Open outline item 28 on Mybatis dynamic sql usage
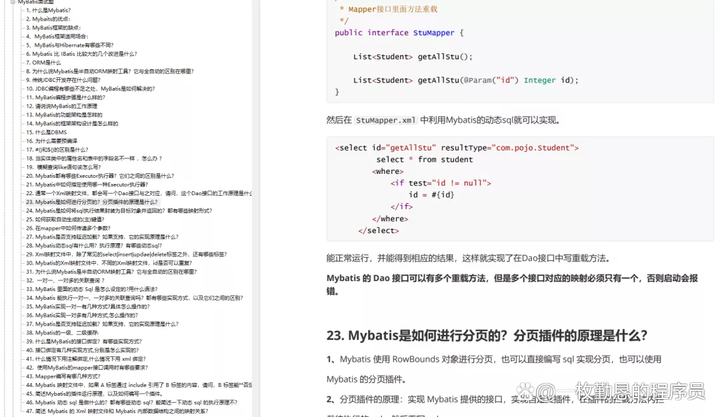720x417 pixels. tap(94, 246)
